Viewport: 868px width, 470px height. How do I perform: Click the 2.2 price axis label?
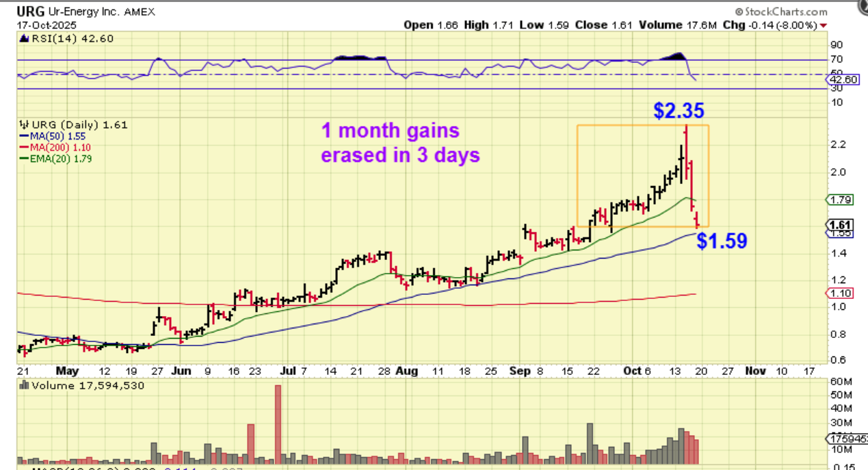pyautogui.click(x=838, y=144)
